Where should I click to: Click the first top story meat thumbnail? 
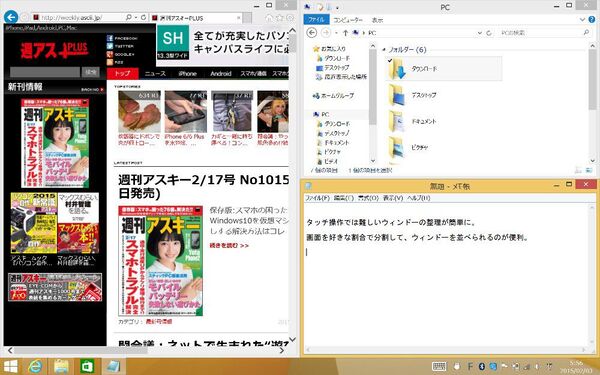139,112
